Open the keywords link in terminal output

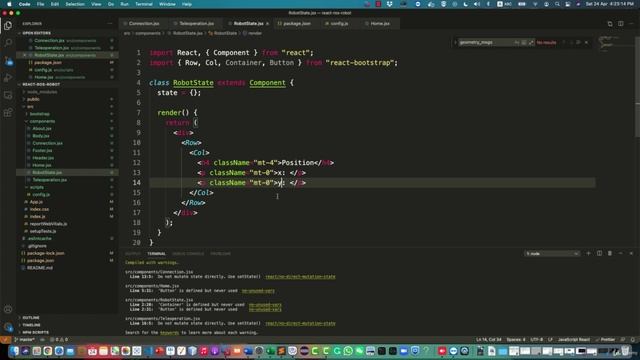point(169,333)
